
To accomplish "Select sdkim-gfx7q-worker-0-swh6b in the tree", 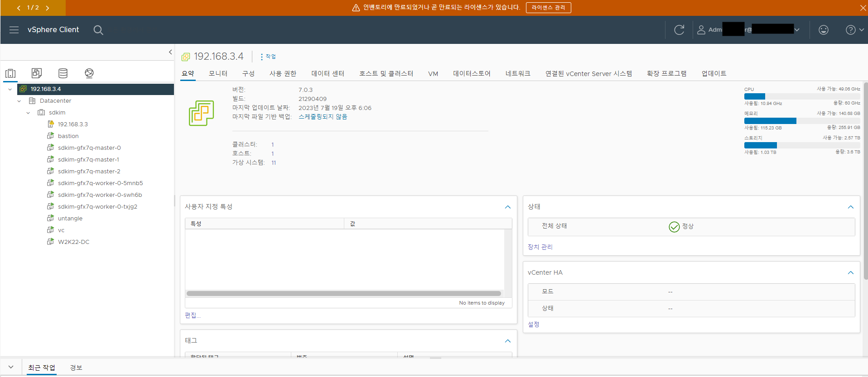I will [x=100, y=195].
